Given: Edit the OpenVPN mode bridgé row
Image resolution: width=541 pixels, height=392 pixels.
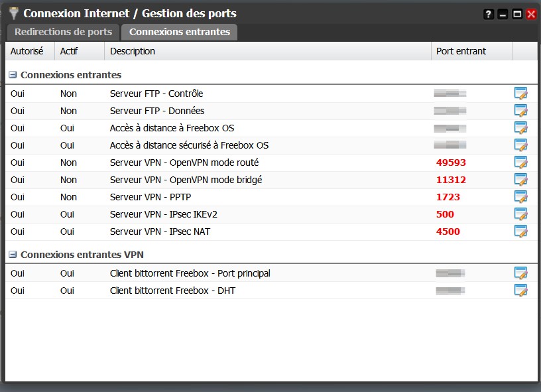Looking at the screenshot, I should [x=520, y=180].
